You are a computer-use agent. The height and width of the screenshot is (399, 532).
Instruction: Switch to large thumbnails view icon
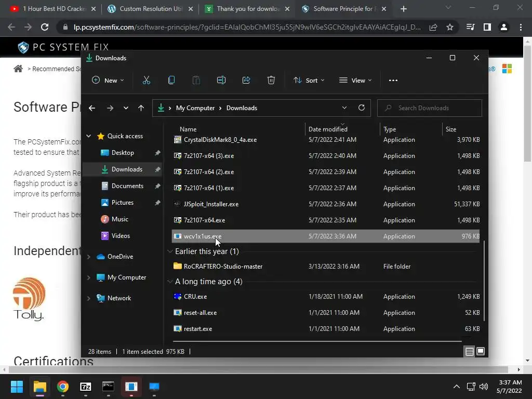point(481,352)
